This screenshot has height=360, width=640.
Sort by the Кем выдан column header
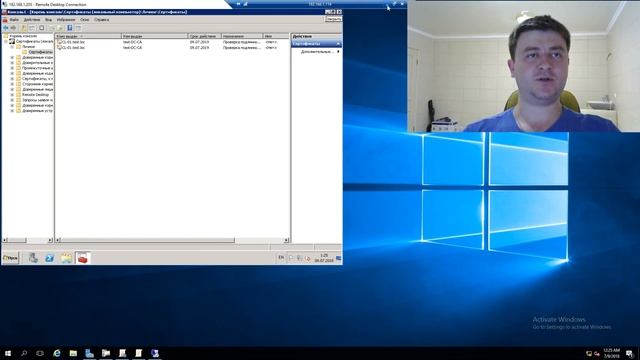(155, 36)
